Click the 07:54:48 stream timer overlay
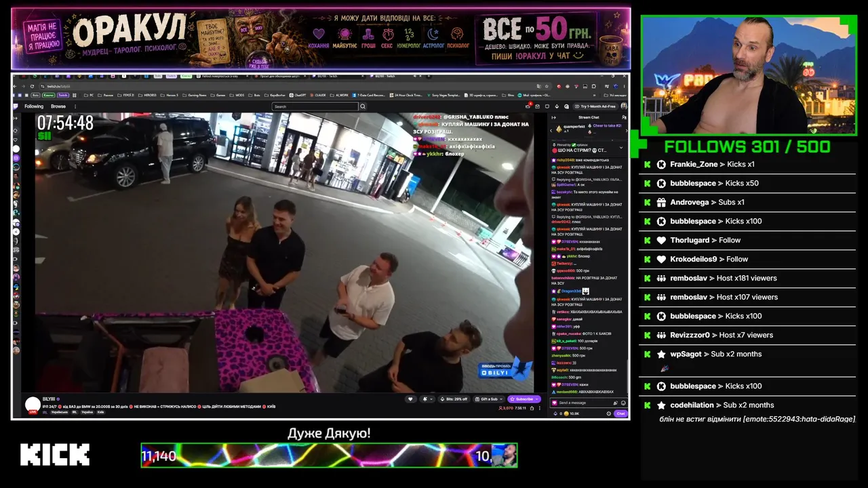 [65, 123]
